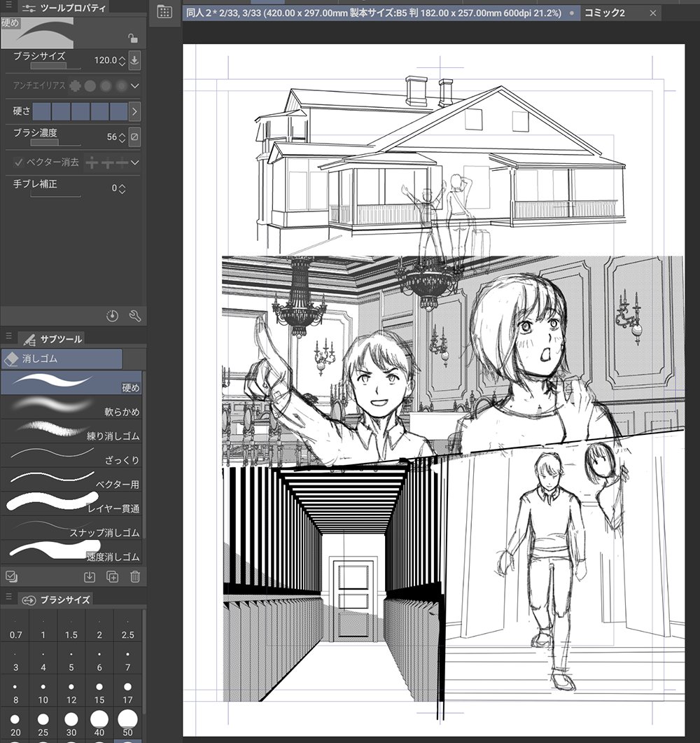This screenshot has width=700, height=743.
Task: Click the checkbox icon at sub tool panel bottom
Action: tap(10, 576)
